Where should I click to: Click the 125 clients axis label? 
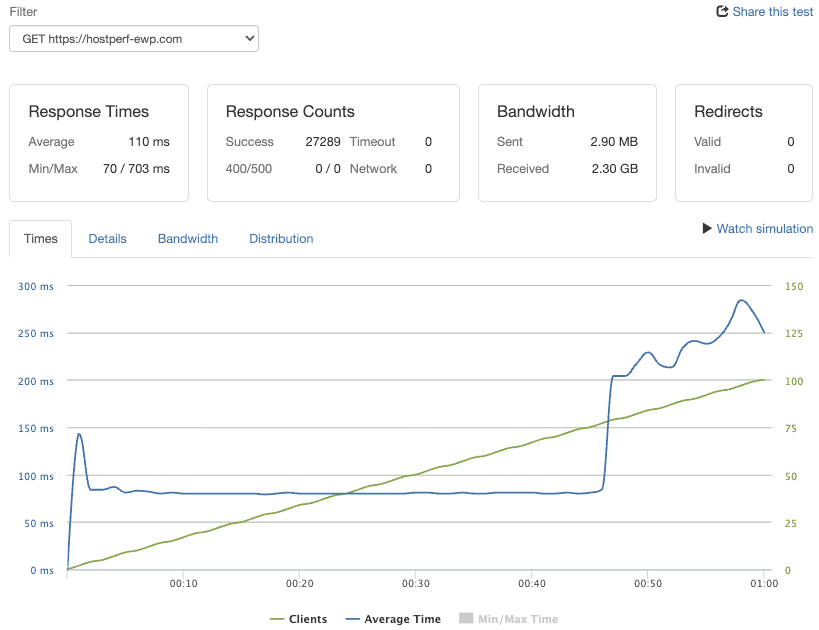(x=794, y=333)
